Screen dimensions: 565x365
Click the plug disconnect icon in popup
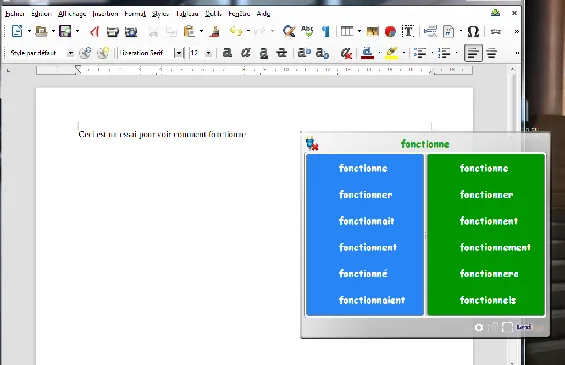pyautogui.click(x=312, y=144)
